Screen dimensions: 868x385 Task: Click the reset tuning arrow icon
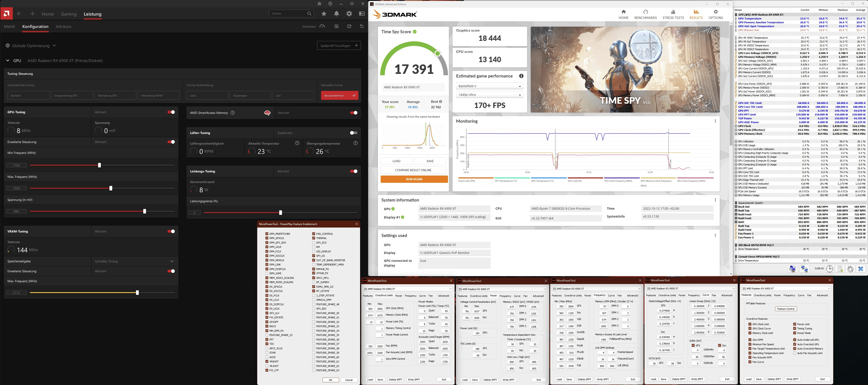click(362, 26)
